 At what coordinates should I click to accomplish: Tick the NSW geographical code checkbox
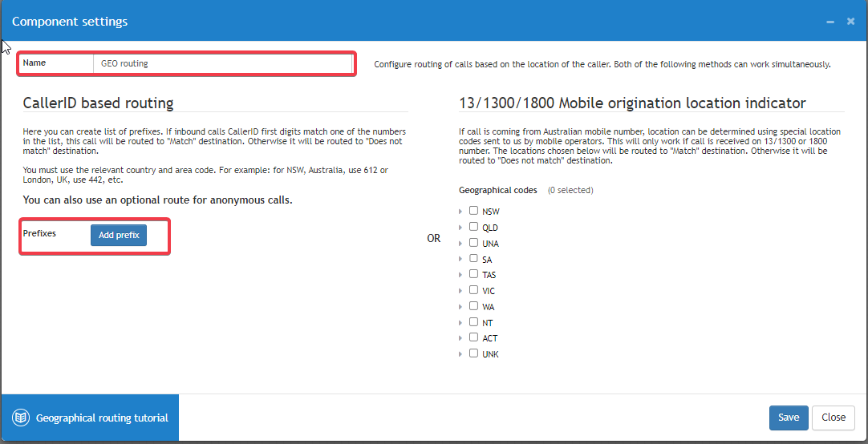tap(473, 211)
